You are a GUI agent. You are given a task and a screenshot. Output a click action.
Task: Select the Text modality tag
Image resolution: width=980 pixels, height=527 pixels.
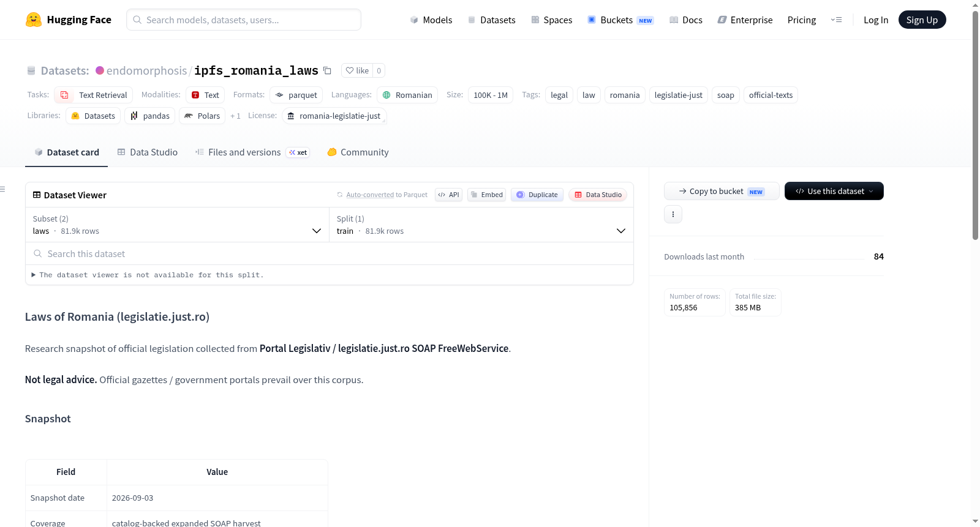click(x=205, y=95)
